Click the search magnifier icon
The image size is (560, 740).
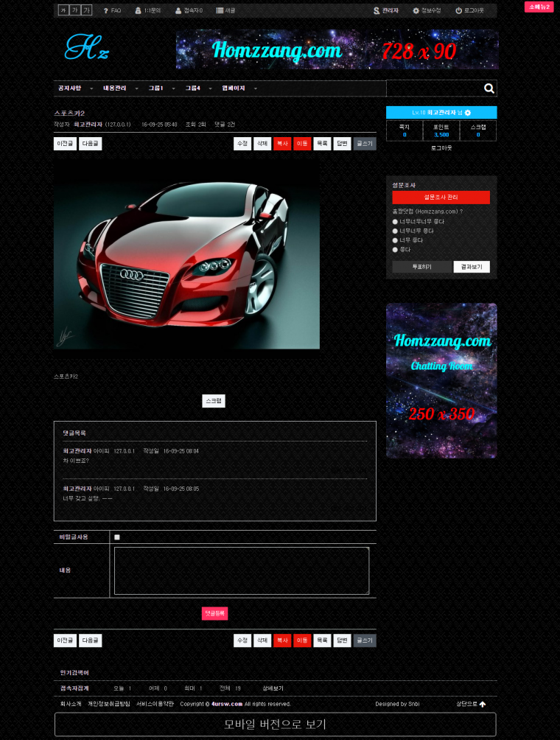click(x=489, y=88)
